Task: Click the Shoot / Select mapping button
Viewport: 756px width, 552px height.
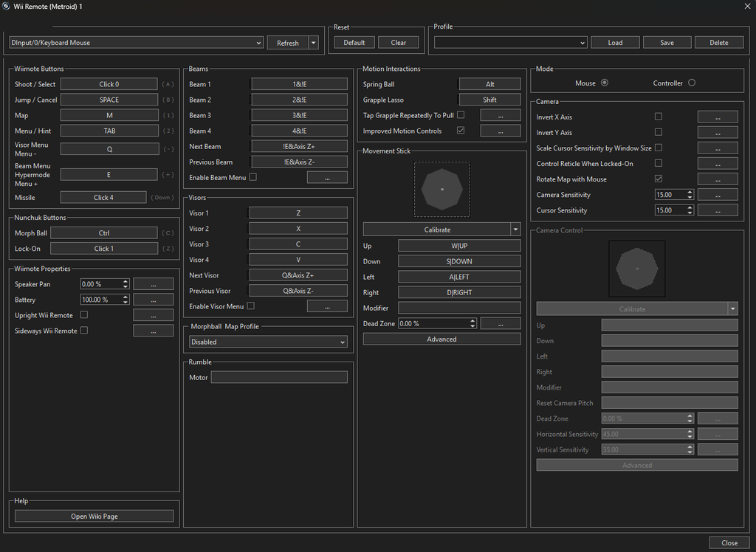Action: pyautogui.click(x=109, y=84)
